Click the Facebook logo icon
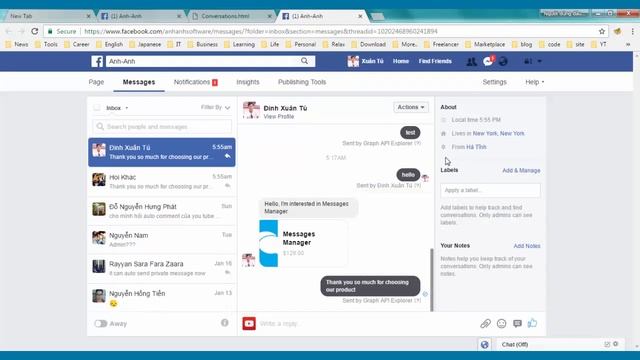The height and width of the screenshot is (360, 640). point(97,61)
